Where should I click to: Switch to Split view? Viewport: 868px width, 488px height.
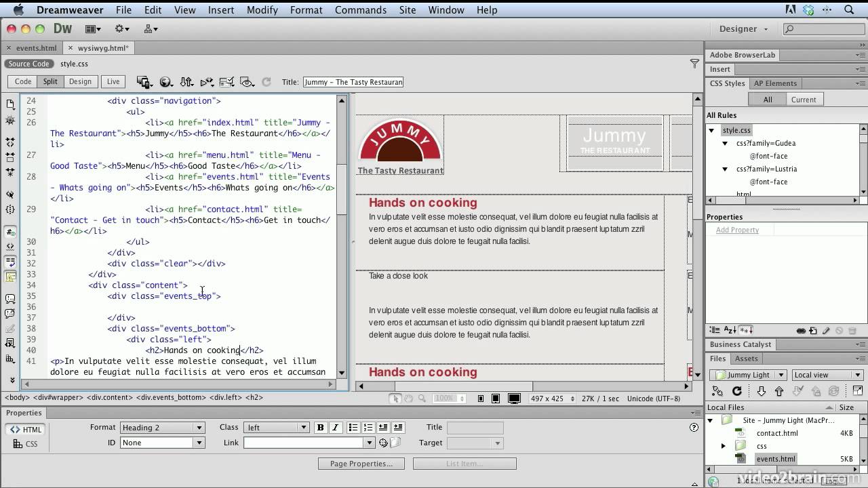(x=50, y=81)
